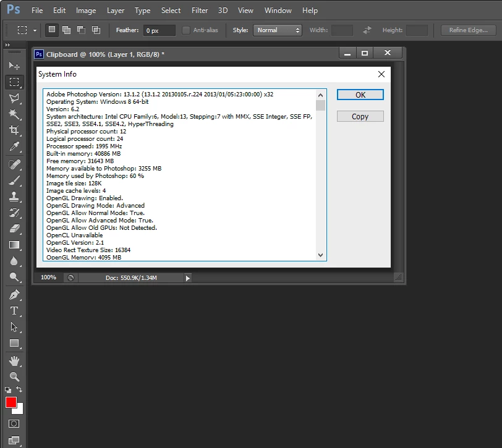This screenshot has height=448, width=502.
Task: Click the 100% zoom field in status bar
Action: [x=48, y=277]
